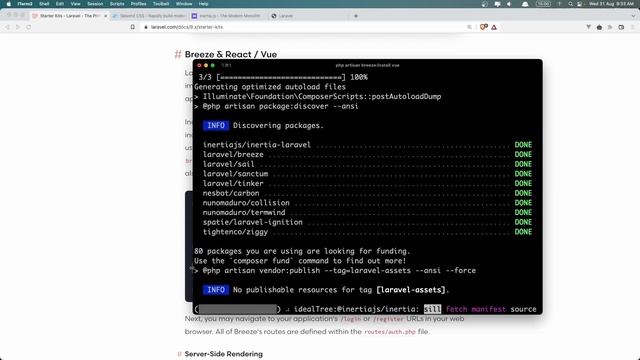Open the Help menu
640x360 pixels.
pos(203,4)
